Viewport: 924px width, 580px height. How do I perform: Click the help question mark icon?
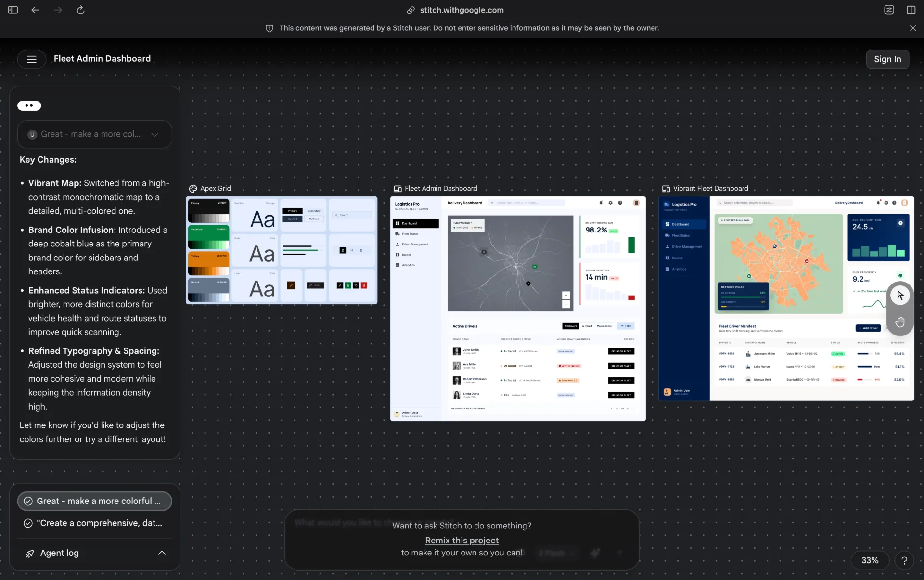coord(904,560)
